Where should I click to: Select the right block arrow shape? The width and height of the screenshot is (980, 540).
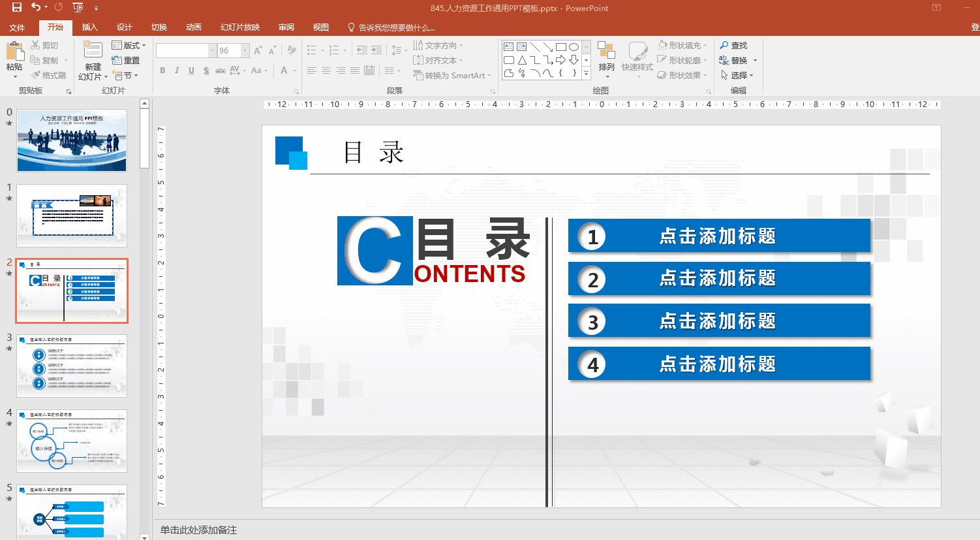[561, 60]
